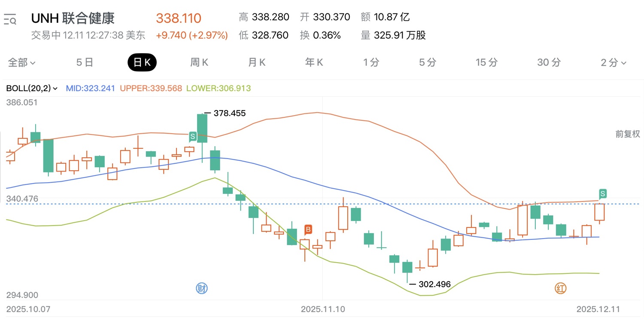Screen dimensions: 644x334
Task: Click the orange UPPER band value label
Action: point(151,89)
